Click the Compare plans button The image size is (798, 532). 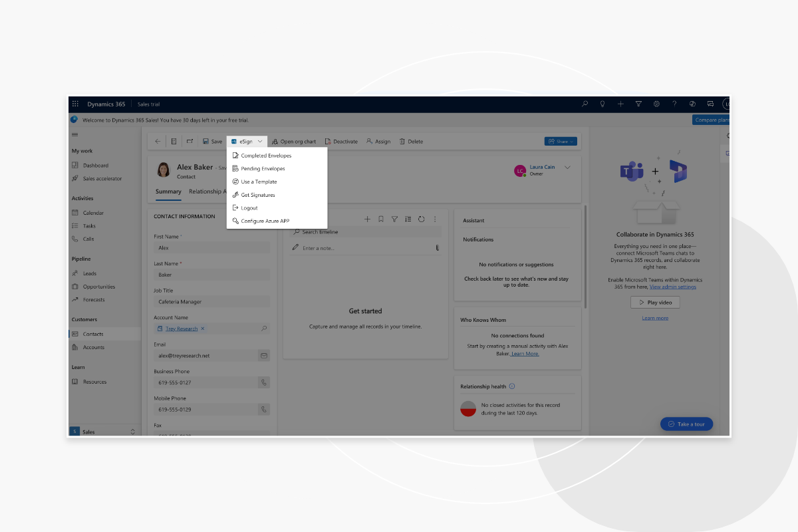712,120
